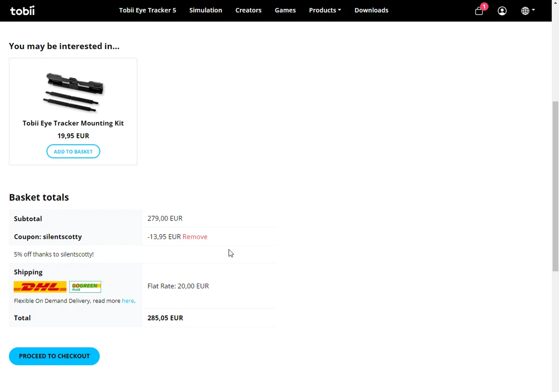
Task: Select the Flat Rate: 20,00 EUR text
Action: (178, 286)
